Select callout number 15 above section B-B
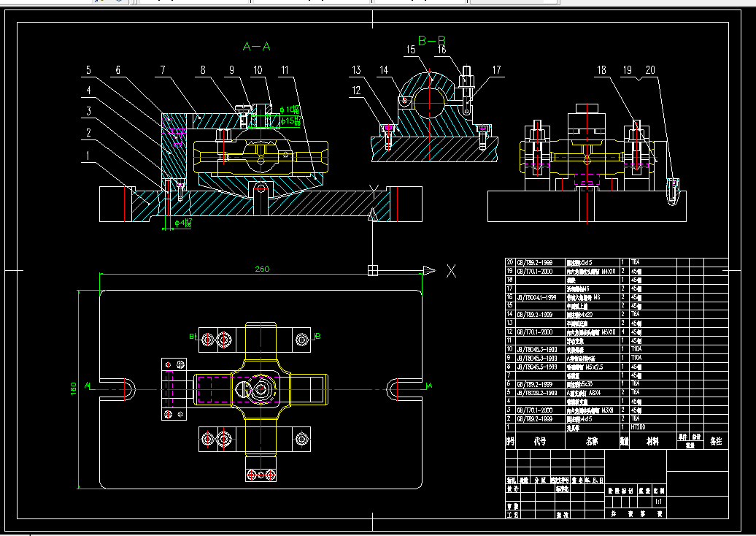756x536 pixels. [411, 50]
